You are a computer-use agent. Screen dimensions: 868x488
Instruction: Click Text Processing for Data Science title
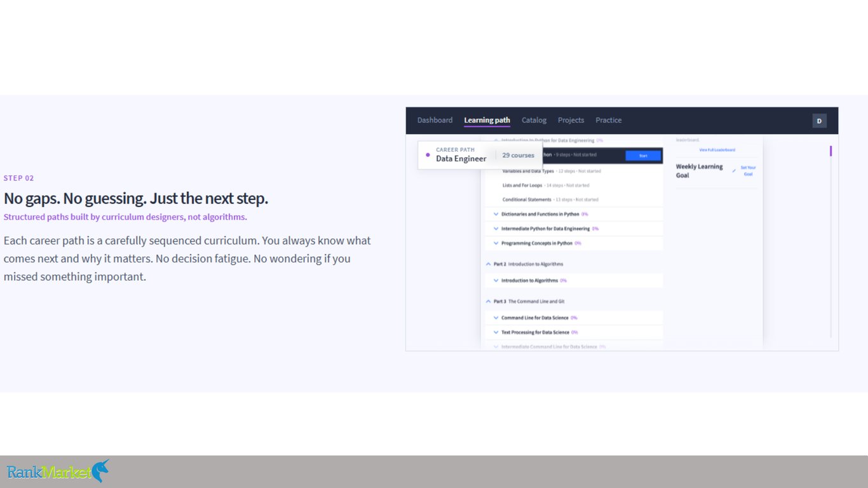click(x=535, y=332)
